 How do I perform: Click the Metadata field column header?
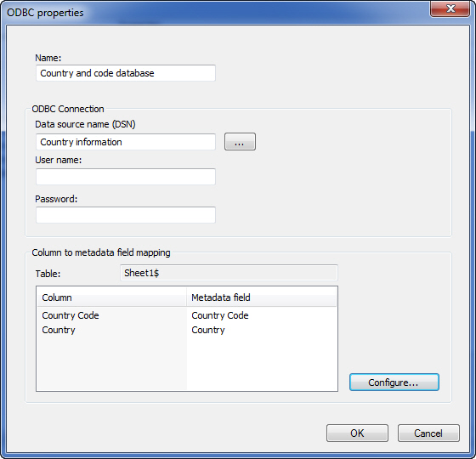(x=262, y=297)
